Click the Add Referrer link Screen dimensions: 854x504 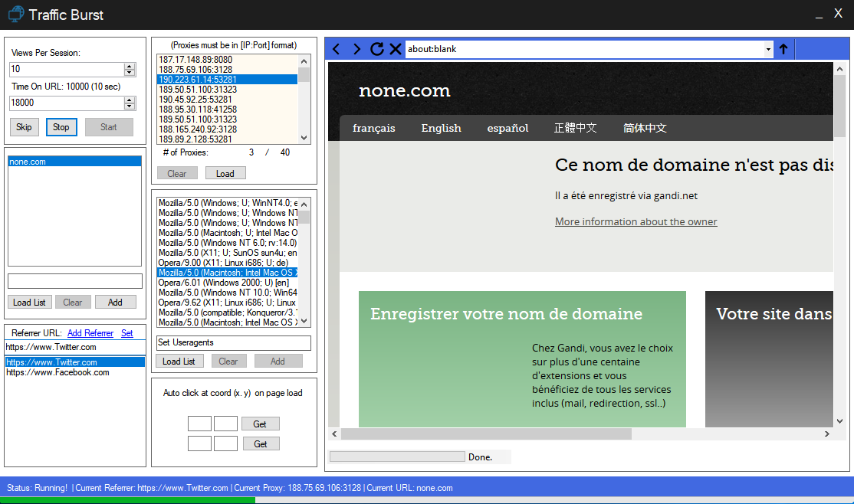pos(90,333)
